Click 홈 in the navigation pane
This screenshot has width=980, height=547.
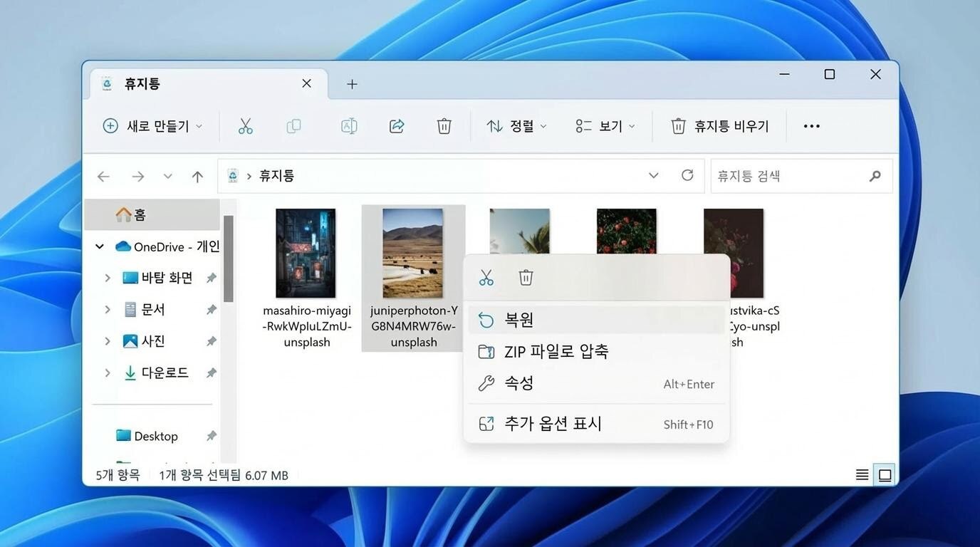[152, 214]
